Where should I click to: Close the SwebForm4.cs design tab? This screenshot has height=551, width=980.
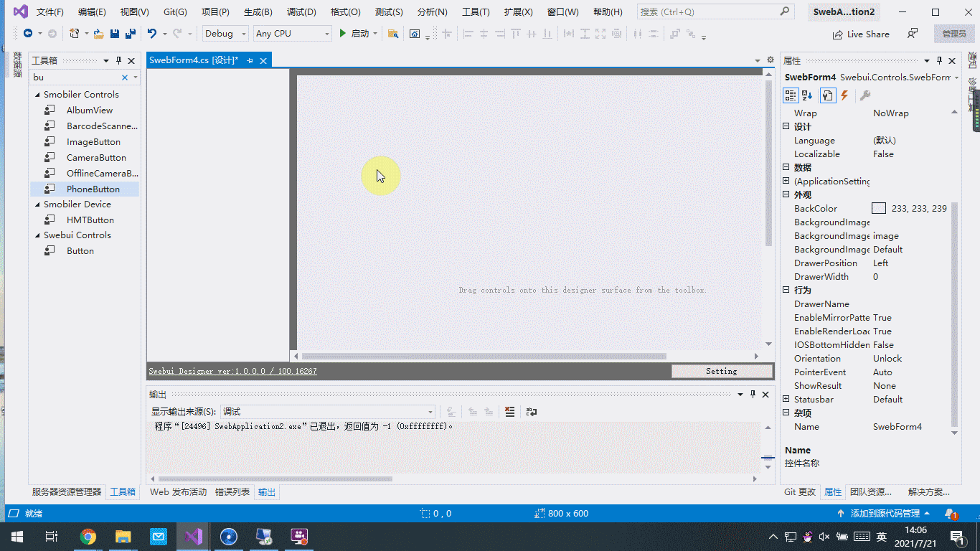(x=263, y=61)
